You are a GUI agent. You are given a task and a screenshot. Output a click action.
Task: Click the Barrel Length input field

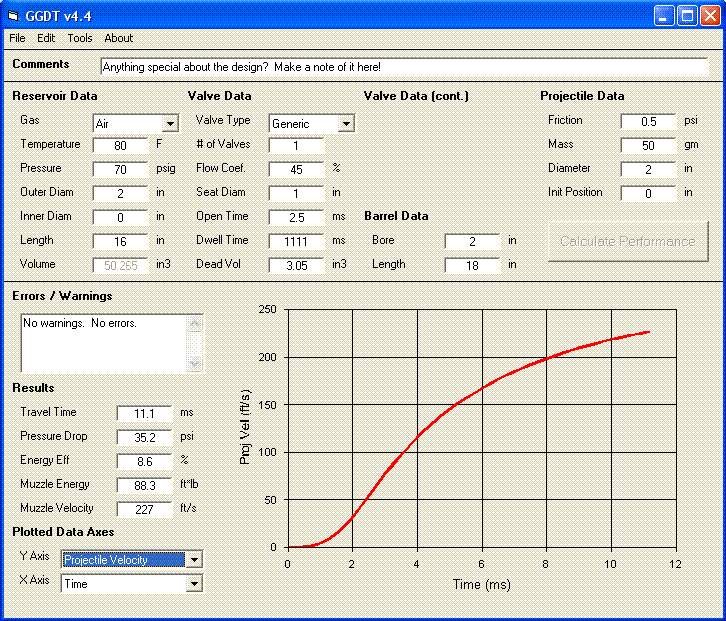pyautogui.click(x=472, y=265)
